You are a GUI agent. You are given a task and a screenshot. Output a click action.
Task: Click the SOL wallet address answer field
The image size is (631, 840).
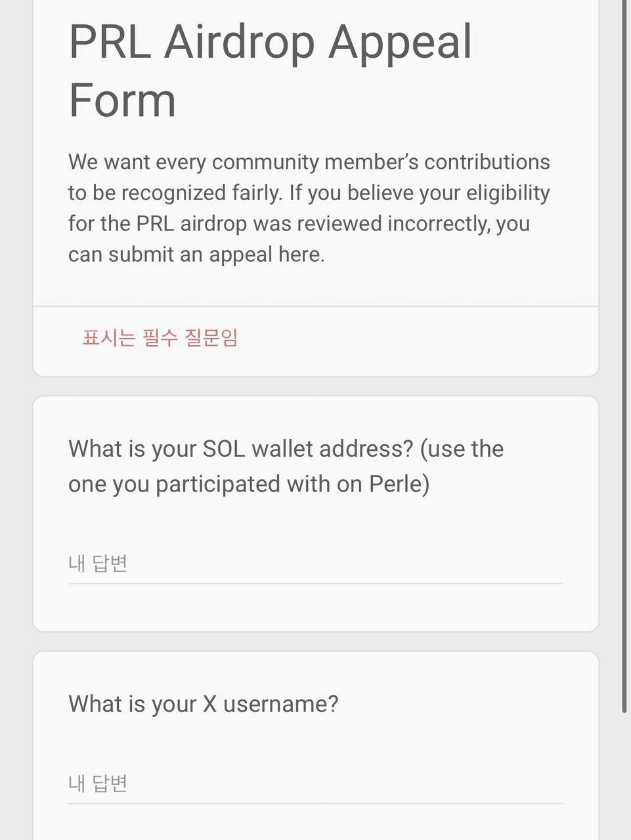pyautogui.click(x=315, y=564)
